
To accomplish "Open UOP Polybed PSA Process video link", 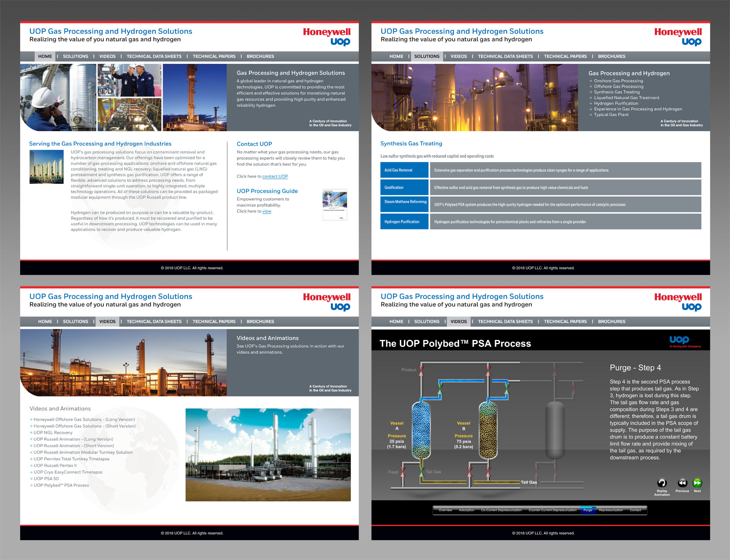I will point(61,486).
